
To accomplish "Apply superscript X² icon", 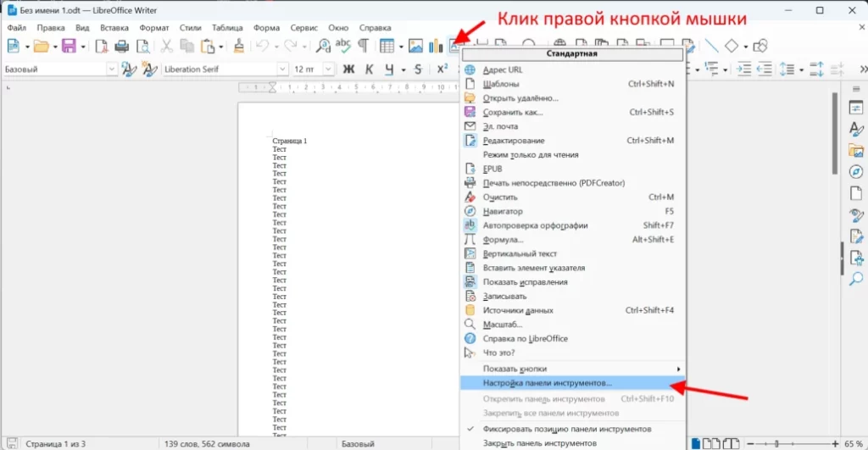I will (x=442, y=69).
